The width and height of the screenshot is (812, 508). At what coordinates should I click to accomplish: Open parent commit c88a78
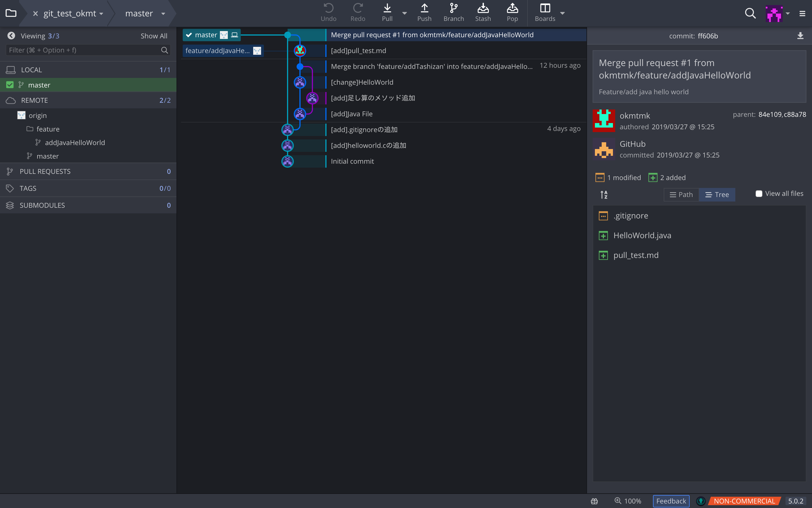pos(795,114)
